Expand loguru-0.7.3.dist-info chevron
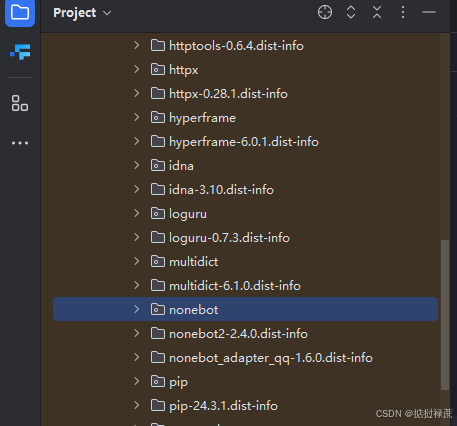 [136, 237]
